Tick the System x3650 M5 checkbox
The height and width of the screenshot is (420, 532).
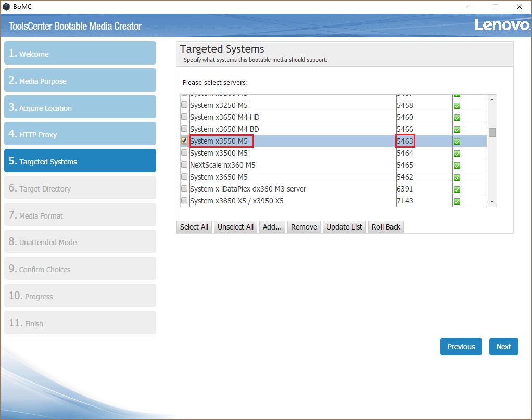click(184, 176)
